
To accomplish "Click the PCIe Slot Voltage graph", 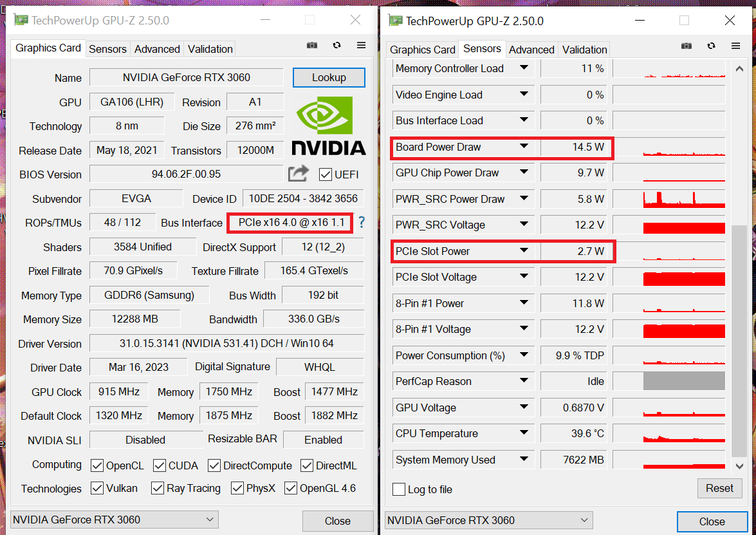I will pyautogui.click(x=668, y=277).
